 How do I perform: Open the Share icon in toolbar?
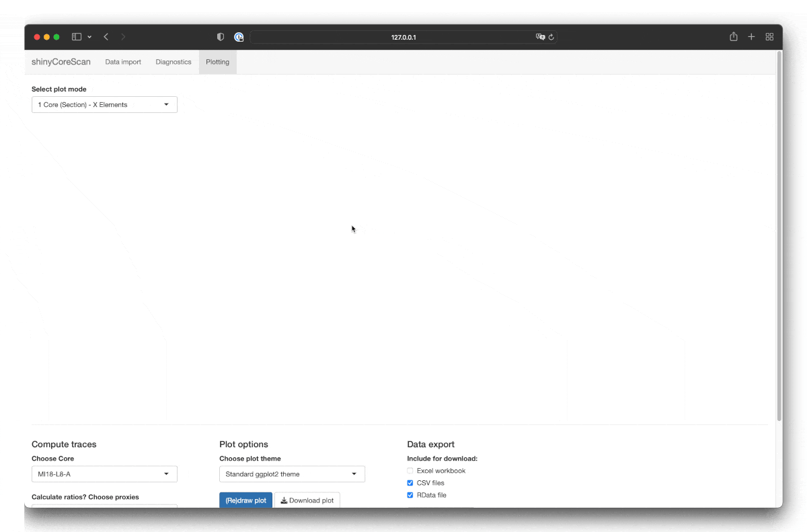click(x=734, y=36)
